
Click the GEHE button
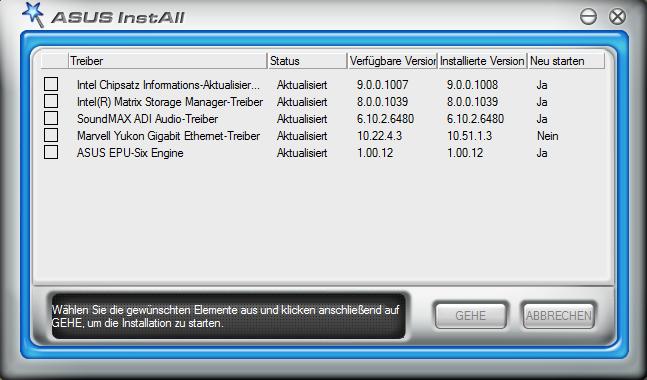pos(470,316)
